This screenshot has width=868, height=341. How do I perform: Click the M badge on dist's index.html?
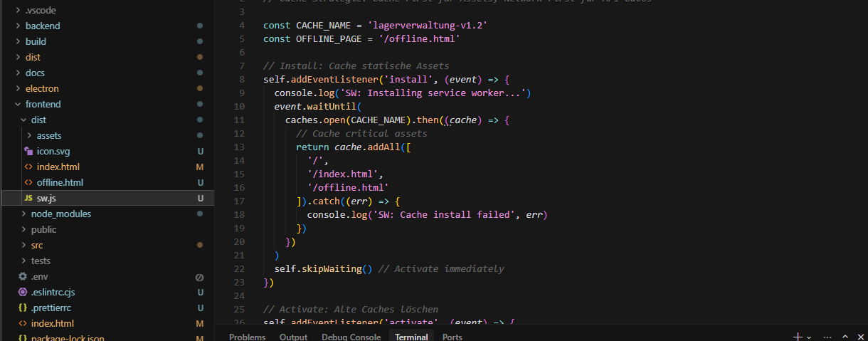(x=200, y=167)
